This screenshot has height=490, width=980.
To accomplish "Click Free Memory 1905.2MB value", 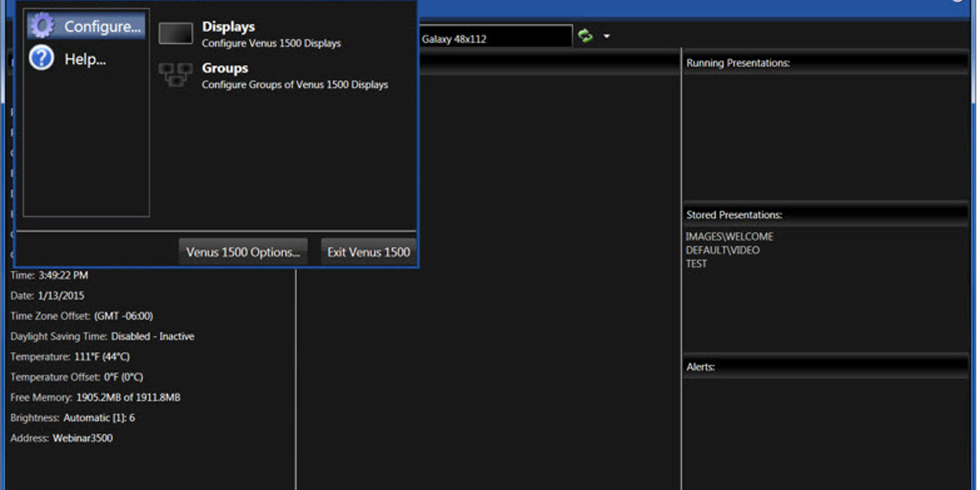I will (128, 397).
